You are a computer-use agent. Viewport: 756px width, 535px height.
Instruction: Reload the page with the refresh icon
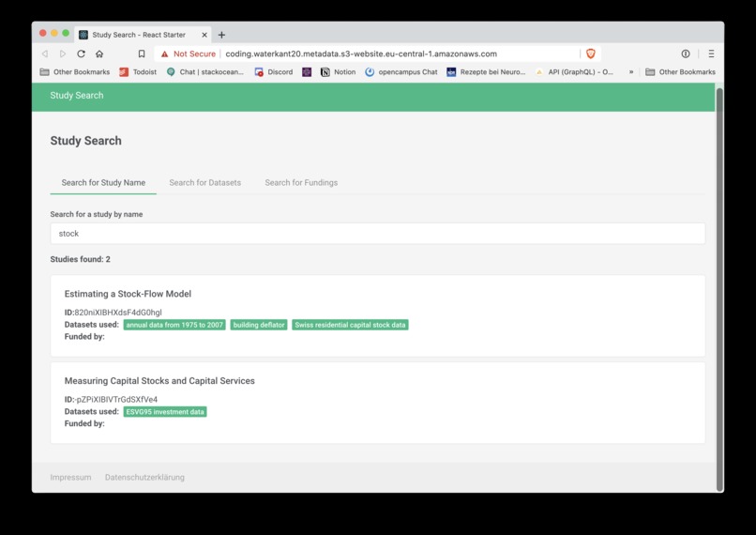(x=81, y=53)
